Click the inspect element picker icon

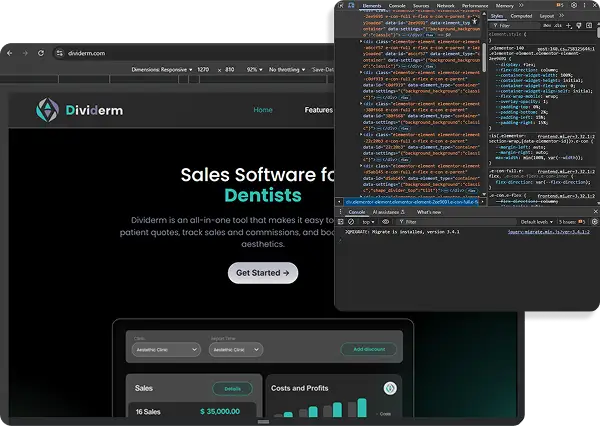click(x=340, y=5)
